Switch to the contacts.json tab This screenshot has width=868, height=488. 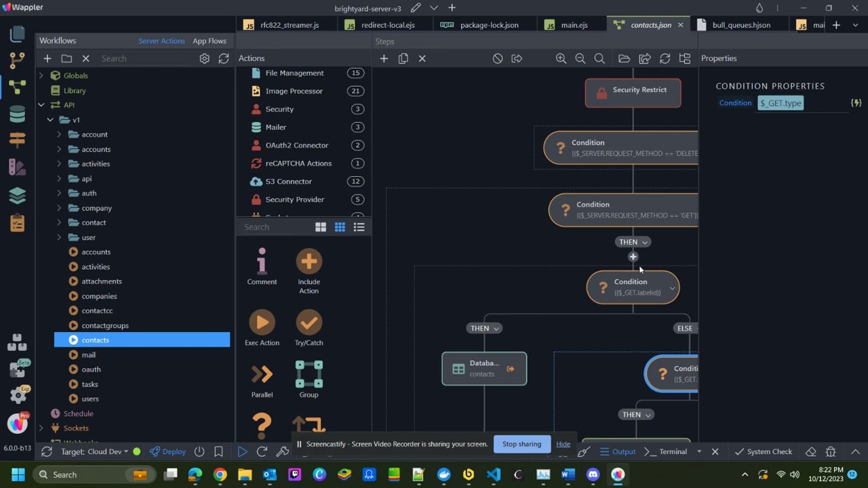(x=650, y=25)
